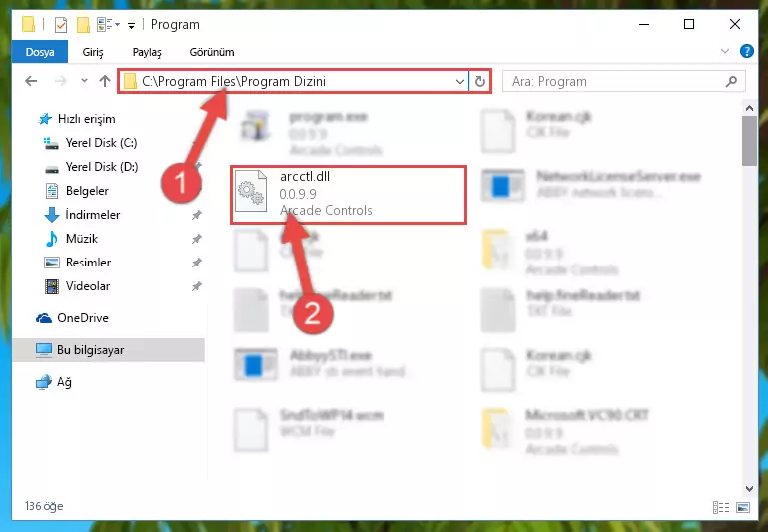Viewport: 768px width, 532px height.
Task: Select Hızlı erişim in navigation pane
Action: pos(86,119)
